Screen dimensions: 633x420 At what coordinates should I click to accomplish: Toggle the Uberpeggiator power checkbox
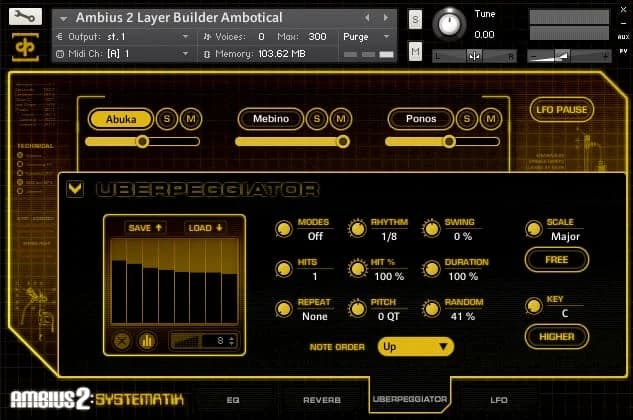coord(75,188)
